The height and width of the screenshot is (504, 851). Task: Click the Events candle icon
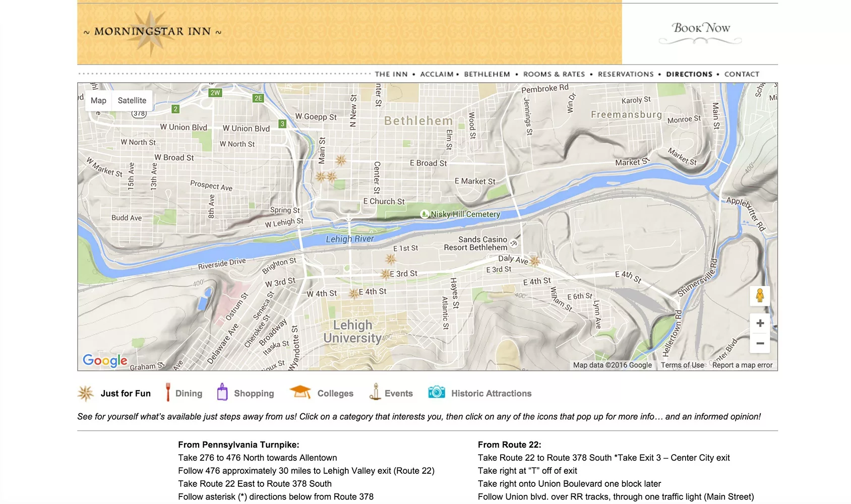[x=375, y=392]
